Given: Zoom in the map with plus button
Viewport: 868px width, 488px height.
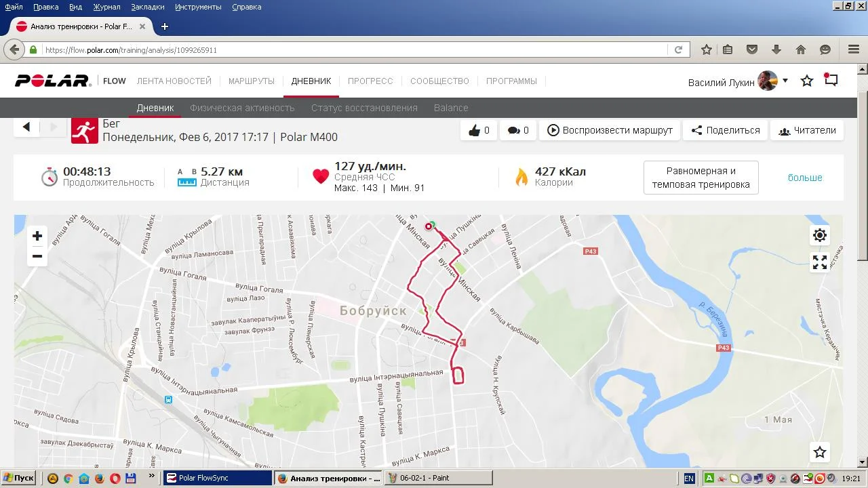Looking at the screenshot, I should pyautogui.click(x=37, y=236).
